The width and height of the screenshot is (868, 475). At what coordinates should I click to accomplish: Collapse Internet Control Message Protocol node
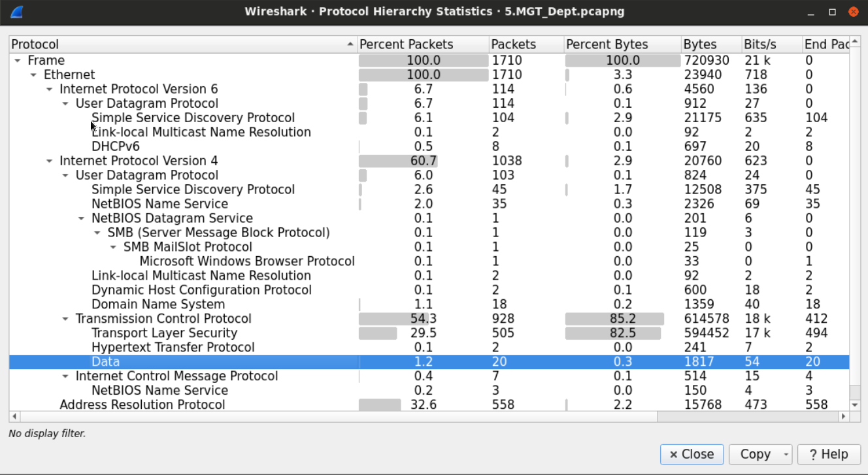pos(65,377)
